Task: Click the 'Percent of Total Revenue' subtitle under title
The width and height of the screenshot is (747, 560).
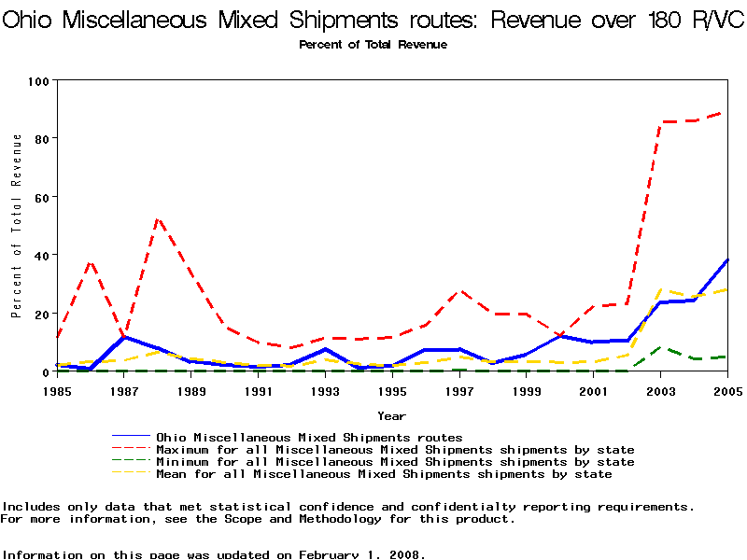Action: pyautogui.click(x=373, y=45)
